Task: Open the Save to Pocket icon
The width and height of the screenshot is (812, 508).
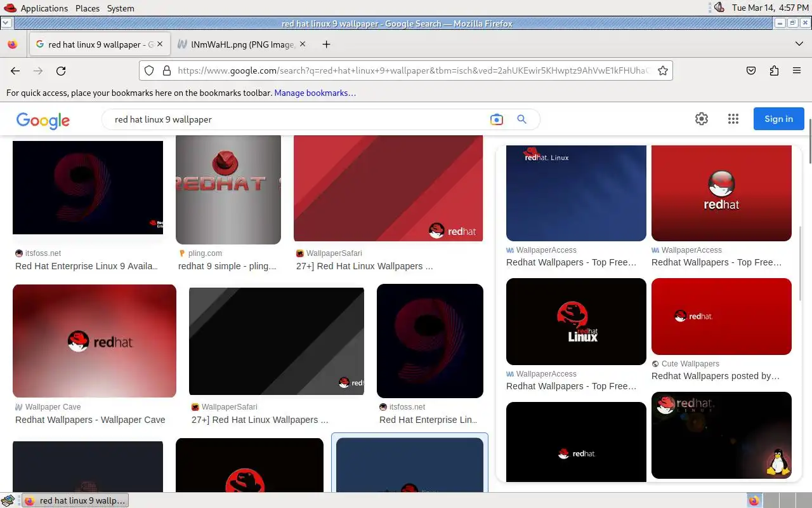Action: coord(751,71)
